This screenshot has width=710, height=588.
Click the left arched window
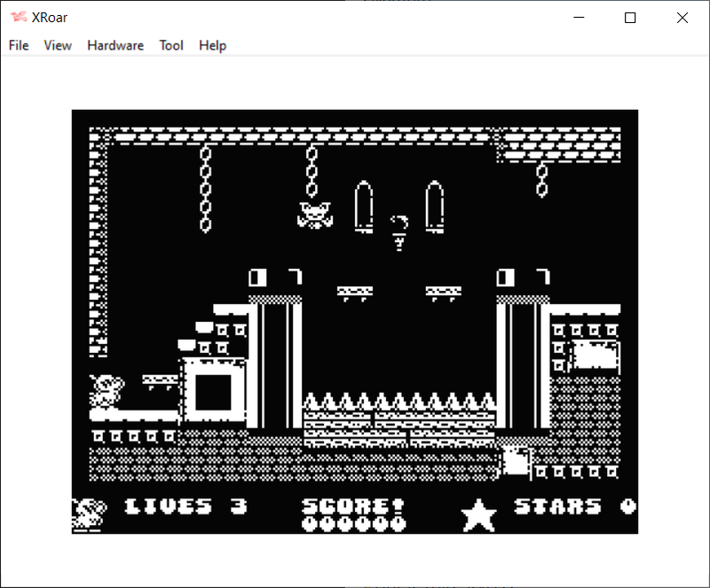(x=364, y=207)
